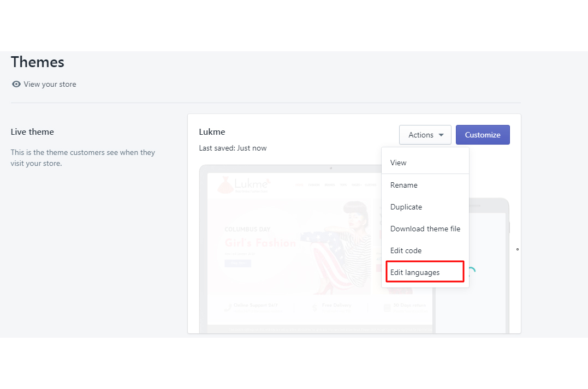Click the dollar icon by Free Delivery
Screen dimensions: 588x389
click(x=314, y=308)
